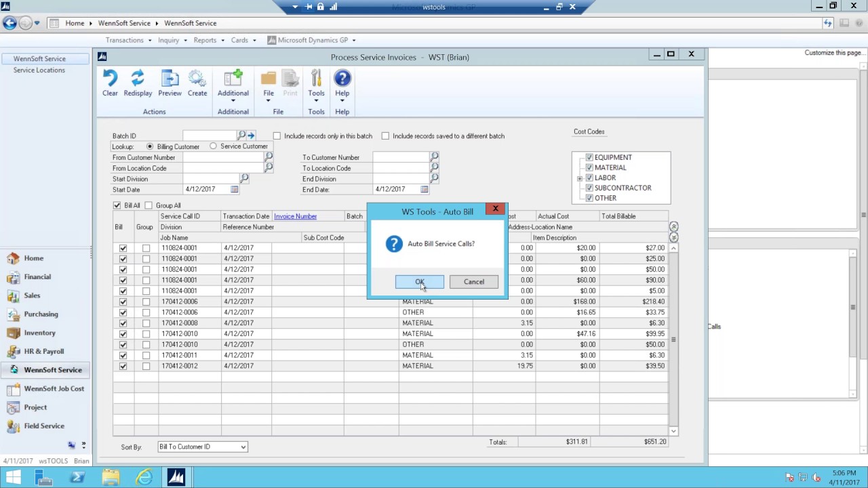Image resolution: width=868 pixels, height=488 pixels.
Task: Open navigation history dropdown arrow
Action: click(x=37, y=23)
